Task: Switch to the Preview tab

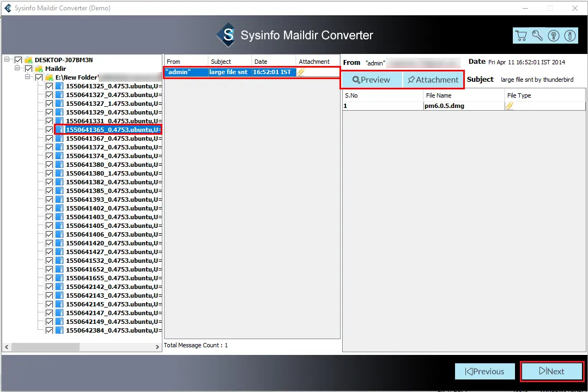Action: (x=371, y=80)
